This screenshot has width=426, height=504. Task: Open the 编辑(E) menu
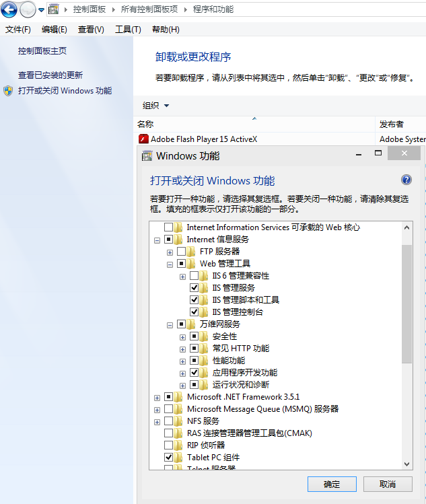tap(55, 30)
